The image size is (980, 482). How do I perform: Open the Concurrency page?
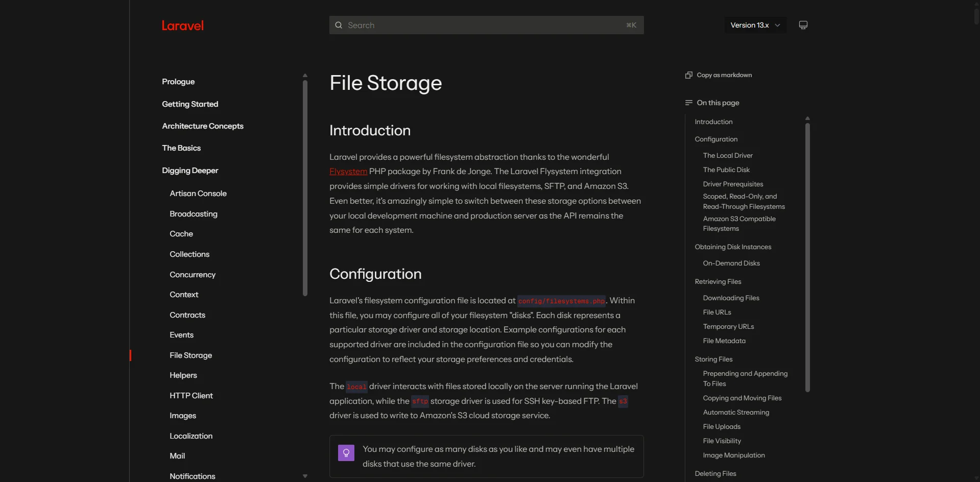pyautogui.click(x=193, y=275)
